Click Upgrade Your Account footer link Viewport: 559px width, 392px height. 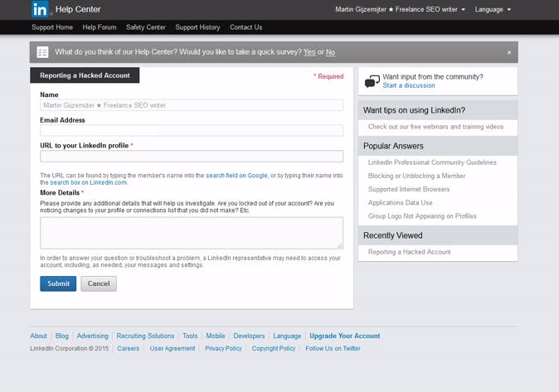(344, 336)
